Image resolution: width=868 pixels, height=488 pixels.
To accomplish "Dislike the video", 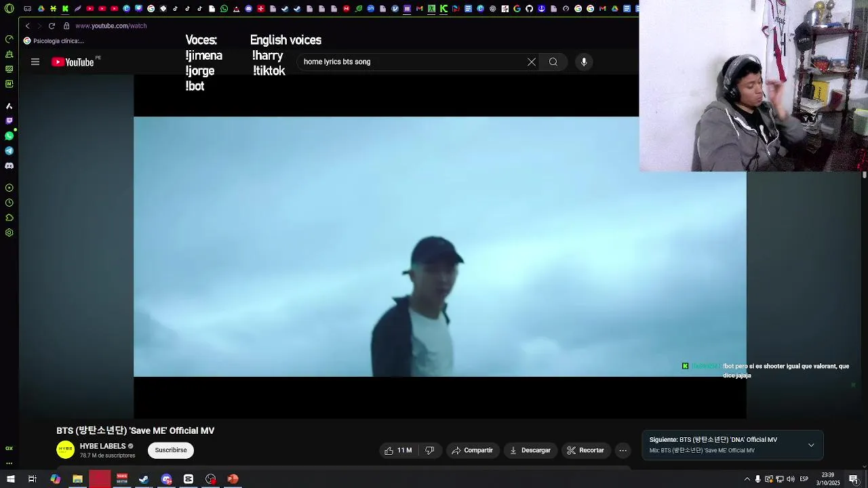I will point(429,450).
